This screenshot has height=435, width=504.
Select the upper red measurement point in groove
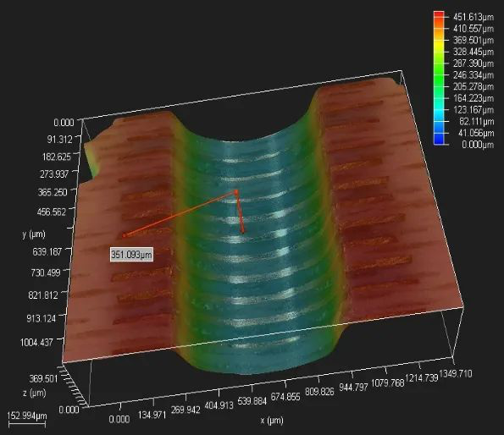coord(236,192)
